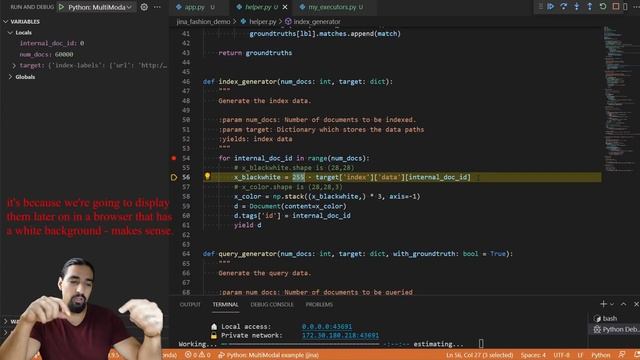Click the feedback icon in status bar
Screen dimensions: 640x360
(x=622, y=355)
